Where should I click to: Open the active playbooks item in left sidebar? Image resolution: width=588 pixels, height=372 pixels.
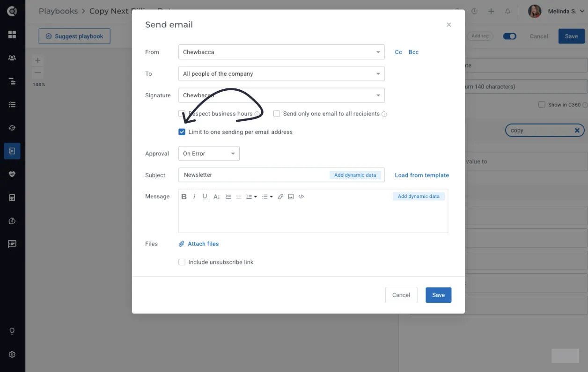coord(12,151)
